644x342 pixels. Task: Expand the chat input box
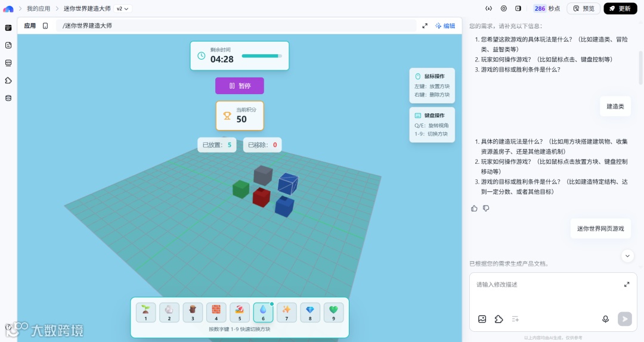pos(627,284)
